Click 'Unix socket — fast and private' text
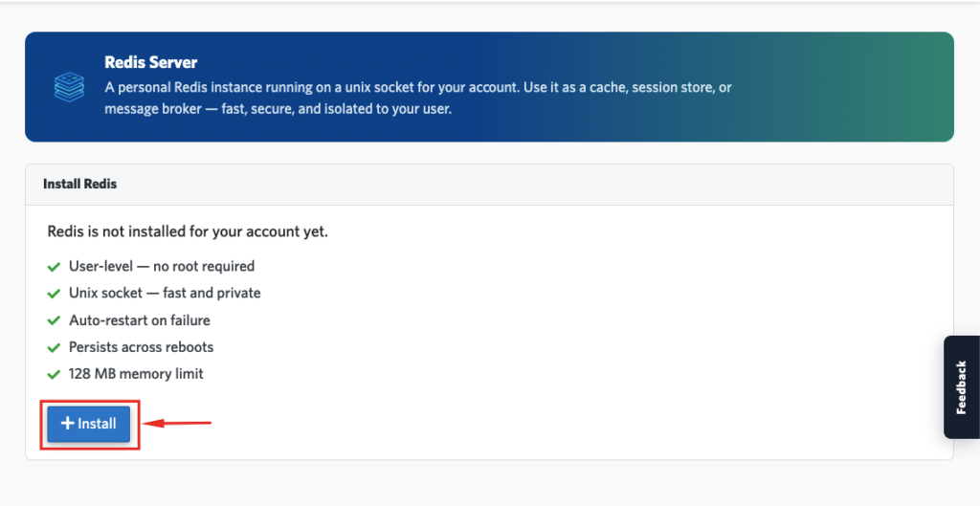Screen dimensions: 980x506 point(165,293)
